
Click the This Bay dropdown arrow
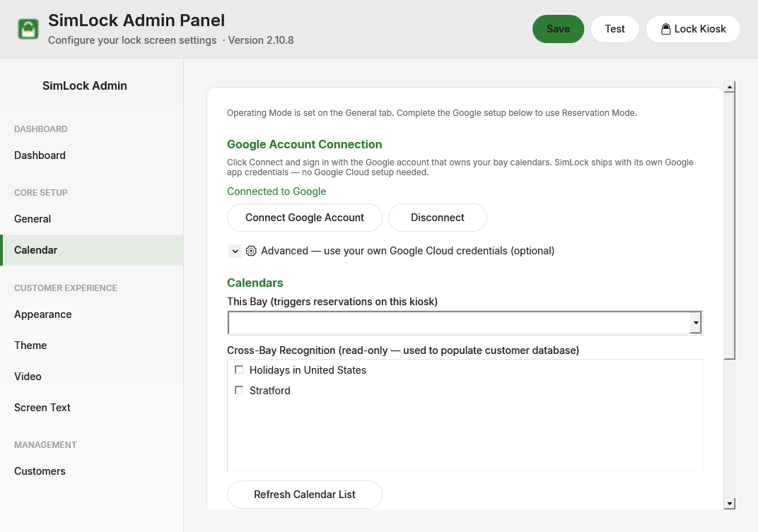[696, 323]
